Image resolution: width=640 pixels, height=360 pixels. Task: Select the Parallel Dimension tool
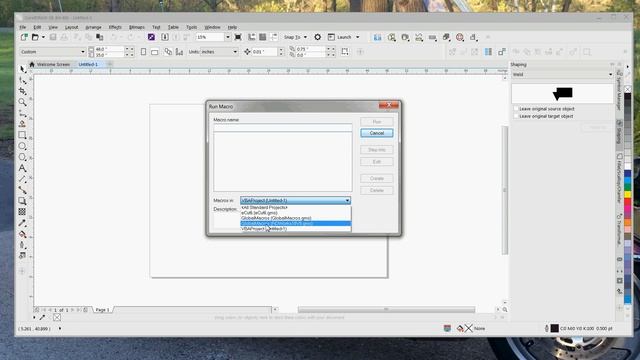point(22,179)
